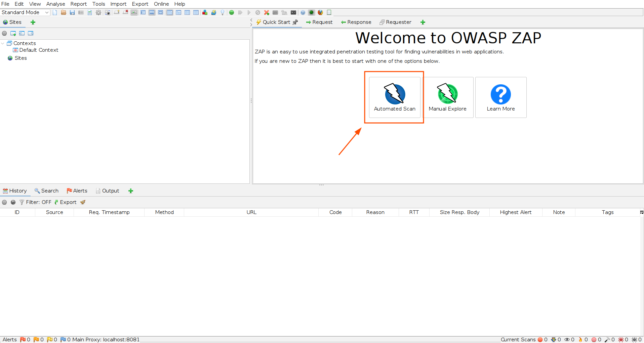
Task: Click the Manage Add-ons colored cubes icon
Action: pos(205,12)
